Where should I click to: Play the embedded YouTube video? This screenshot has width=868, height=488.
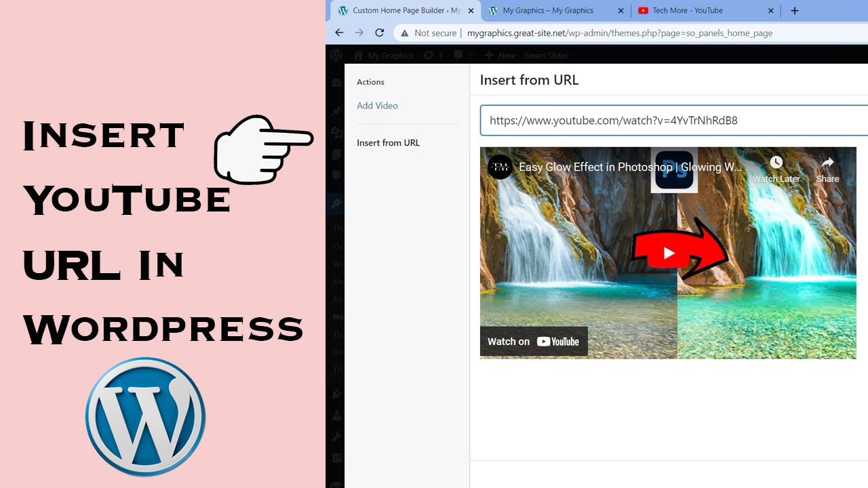669,253
